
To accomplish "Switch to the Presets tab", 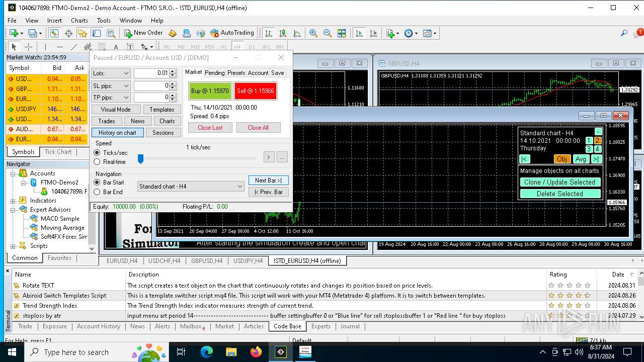I will click(x=236, y=73).
